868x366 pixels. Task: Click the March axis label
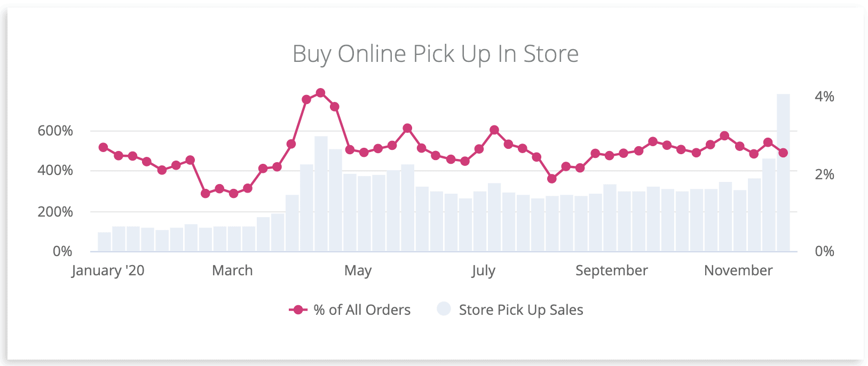pos(232,270)
